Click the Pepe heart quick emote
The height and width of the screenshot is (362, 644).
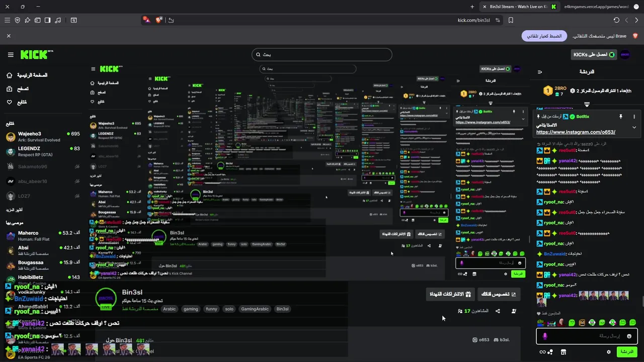pos(542,322)
